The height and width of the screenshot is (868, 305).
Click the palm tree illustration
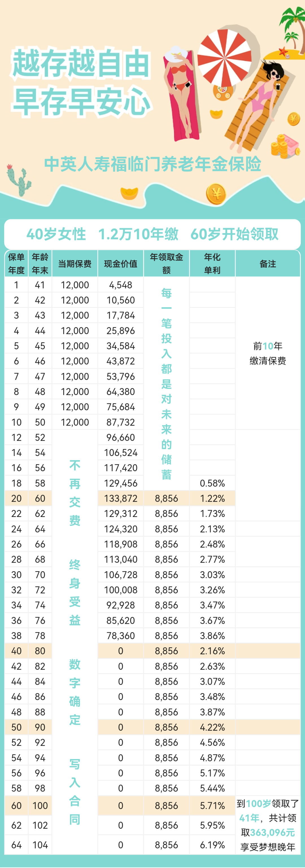[292, 27]
